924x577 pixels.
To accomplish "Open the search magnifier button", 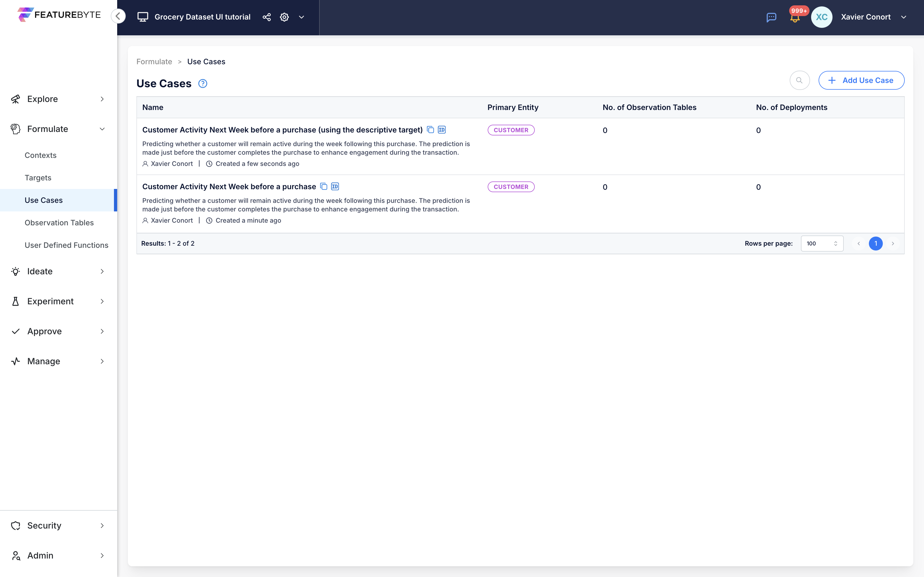I will coord(799,80).
